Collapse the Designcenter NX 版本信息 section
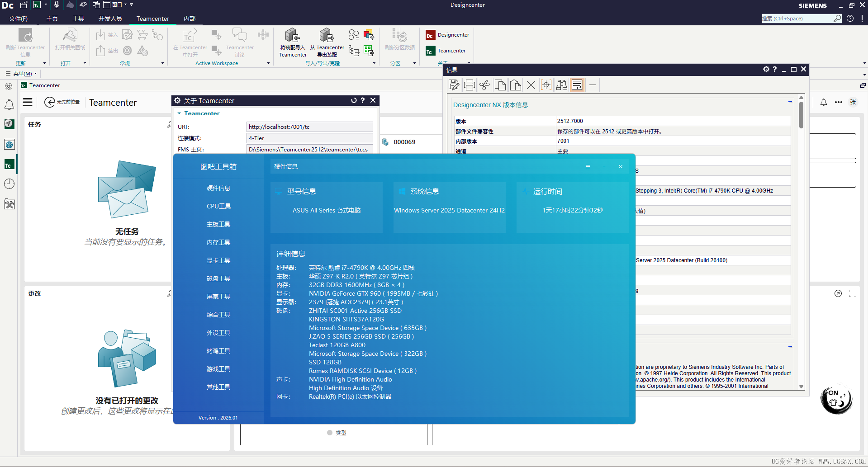 pos(790,102)
